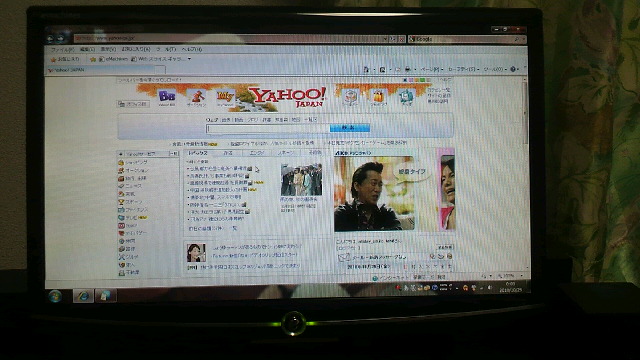The height and width of the screenshot is (360, 640).
Task: Expand the Web Slice Gallery dropdown arrow
Action: point(189,59)
